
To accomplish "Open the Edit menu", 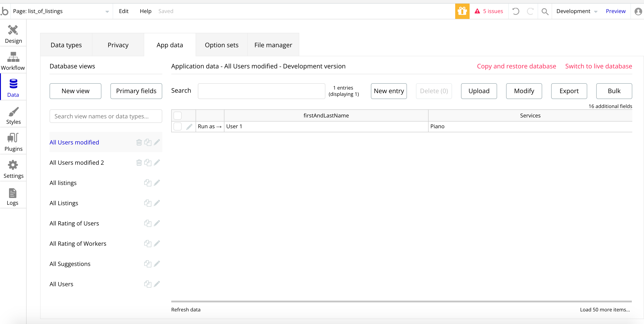I will tap(123, 11).
